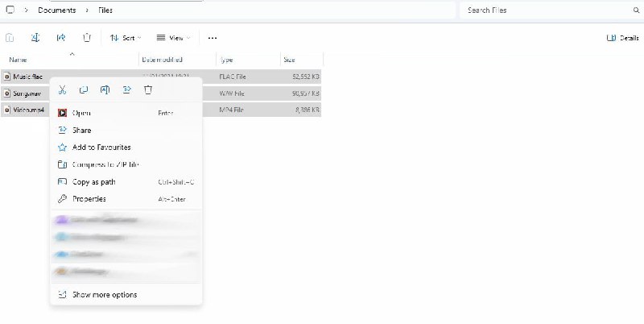The width and height of the screenshot is (644, 324).
Task: Open the View dropdown
Action: pyautogui.click(x=174, y=38)
